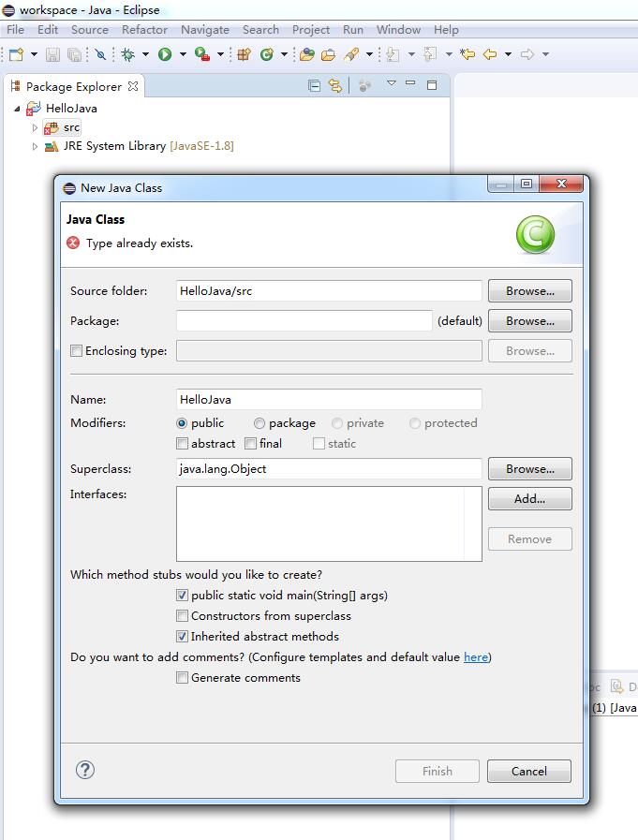Open the Search dropdown arrow

pyautogui.click(x=369, y=54)
